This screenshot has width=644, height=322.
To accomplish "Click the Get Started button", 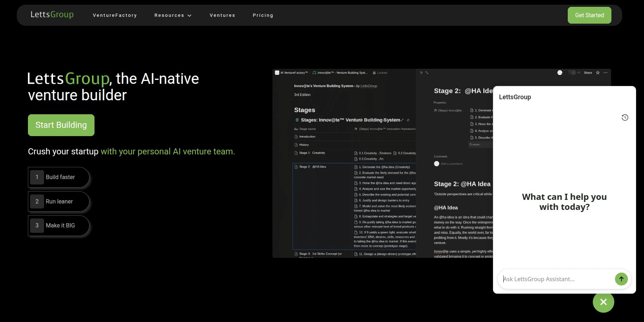I will click(589, 15).
